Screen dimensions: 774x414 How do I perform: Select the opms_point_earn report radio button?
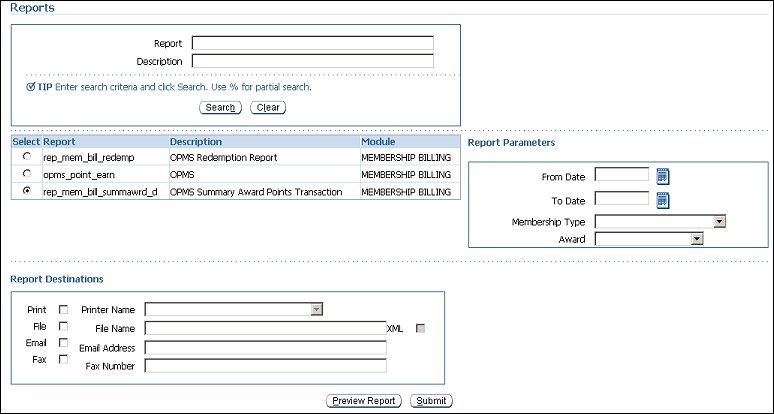(26, 174)
